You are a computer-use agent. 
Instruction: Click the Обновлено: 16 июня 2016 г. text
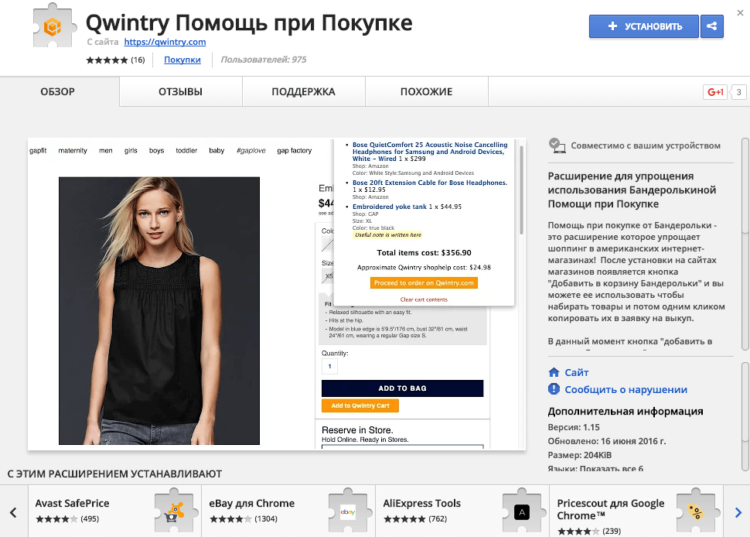coord(607,441)
